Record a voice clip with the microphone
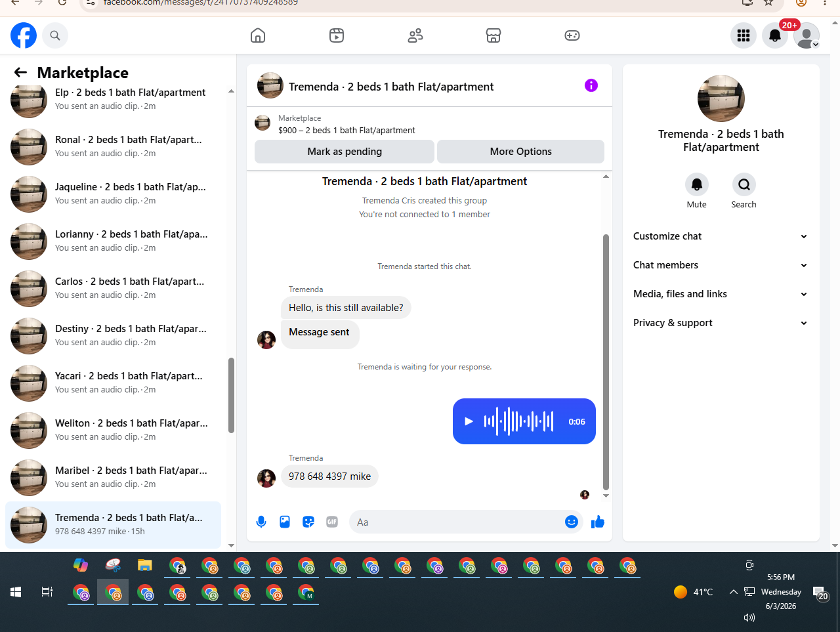Image resolution: width=840 pixels, height=632 pixels. tap(261, 522)
